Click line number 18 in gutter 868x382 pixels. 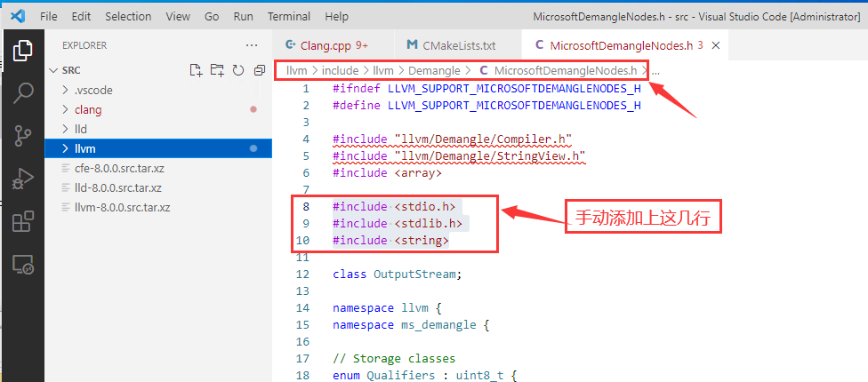[x=302, y=376]
